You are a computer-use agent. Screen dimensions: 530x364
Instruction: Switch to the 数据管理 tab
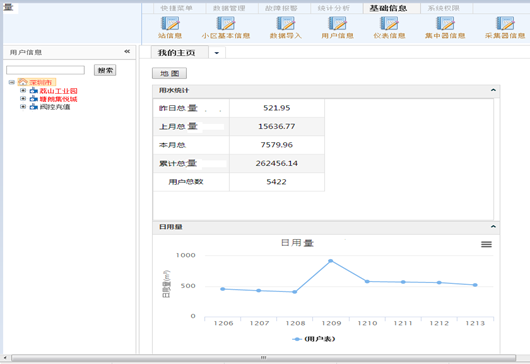click(229, 8)
